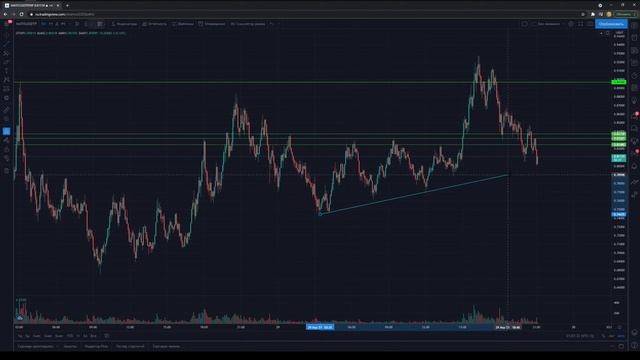Toggle magnet mode in left toolbar
The height and width of the screenshot is (360, 640).
6,131
